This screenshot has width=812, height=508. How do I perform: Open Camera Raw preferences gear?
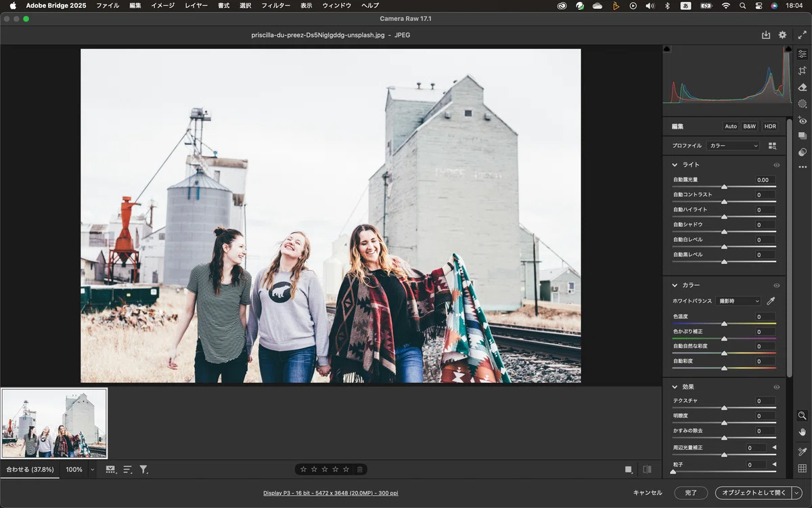[x=783, y=35]
